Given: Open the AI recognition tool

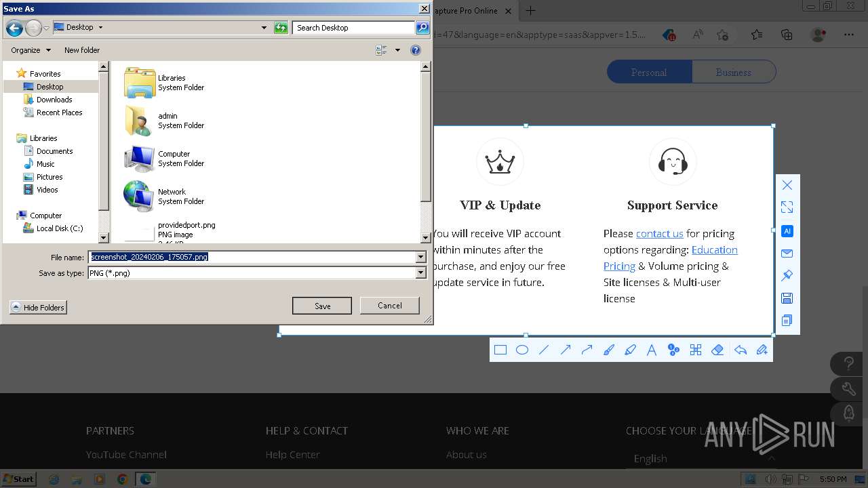Looking at the screenshot, I should click(787, 231).
